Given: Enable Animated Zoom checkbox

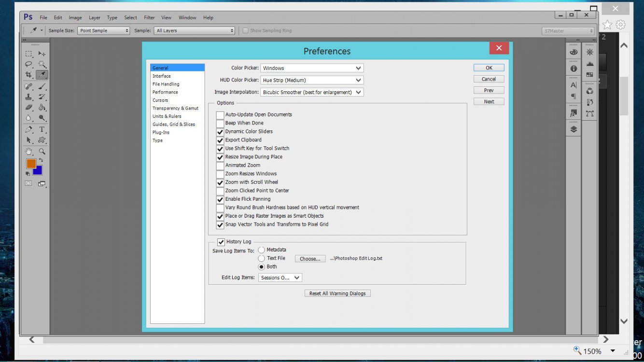Looking at the screenshot, I should tap(220, 166).
